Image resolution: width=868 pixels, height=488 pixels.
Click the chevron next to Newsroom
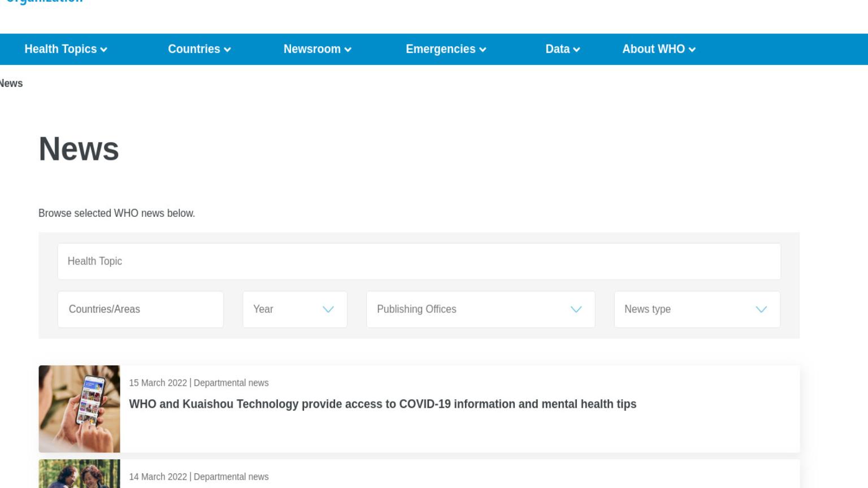coord(348,50)
